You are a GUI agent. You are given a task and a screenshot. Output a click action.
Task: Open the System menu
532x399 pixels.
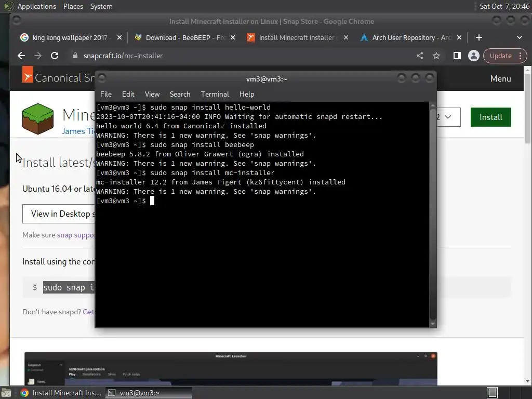[x=101, y=6]
